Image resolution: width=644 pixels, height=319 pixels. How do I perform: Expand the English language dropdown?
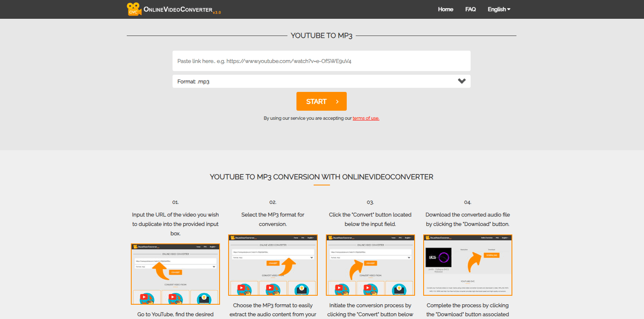pyautogui.click(x=499, y=9)
